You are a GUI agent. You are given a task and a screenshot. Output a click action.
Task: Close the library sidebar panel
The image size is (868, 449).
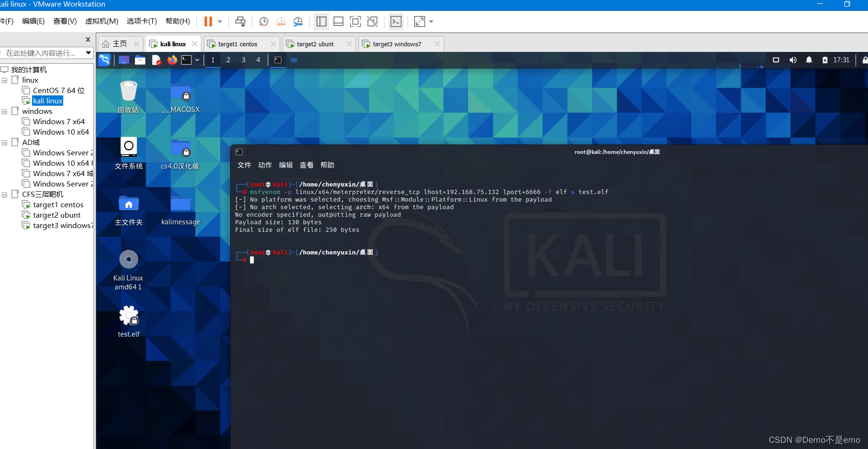tap(88, 39)
